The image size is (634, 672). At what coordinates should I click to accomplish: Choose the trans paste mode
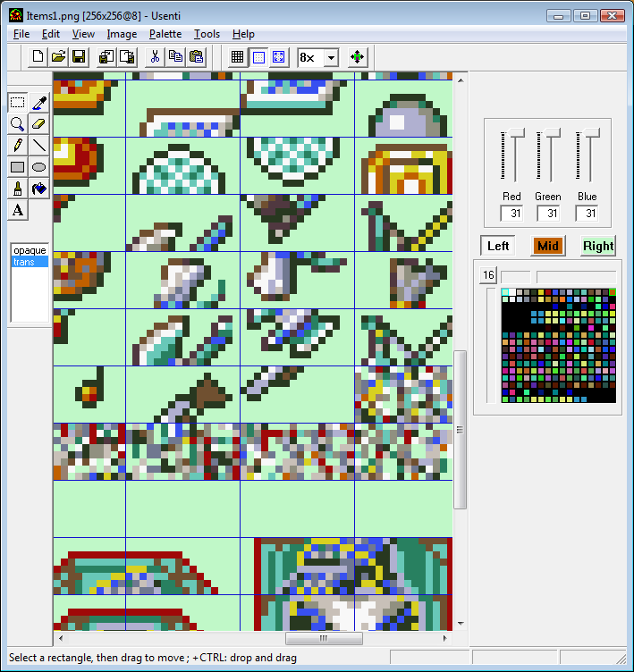pyautogui.click(x=30, y=262)
